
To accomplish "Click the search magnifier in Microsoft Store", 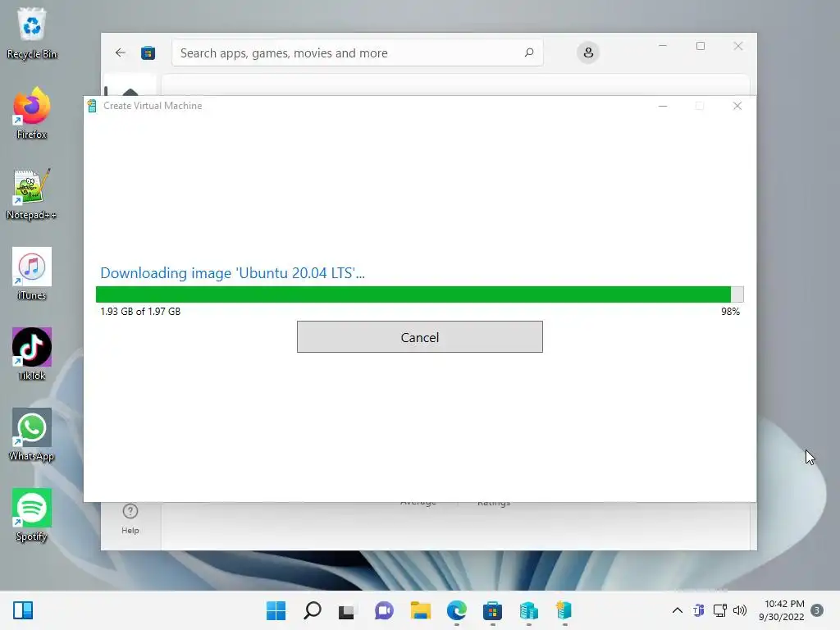I will pos(529,52).
